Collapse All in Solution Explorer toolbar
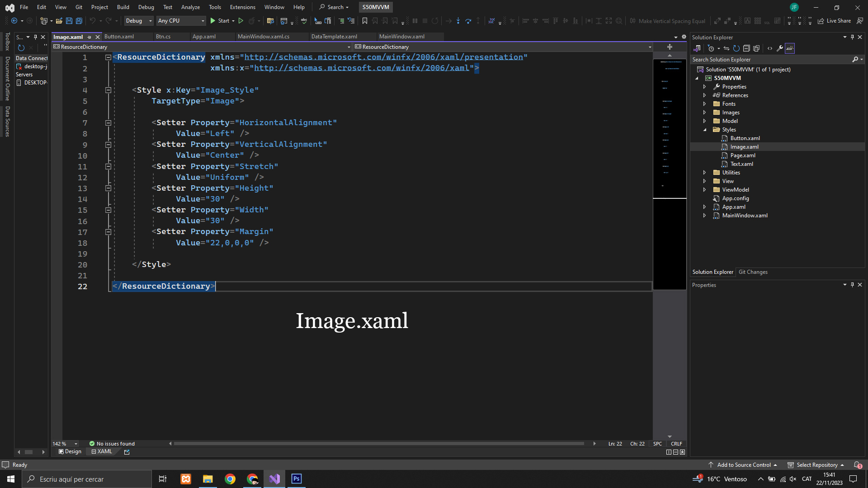Screen dimensions: 868x488 click(746, 48)
